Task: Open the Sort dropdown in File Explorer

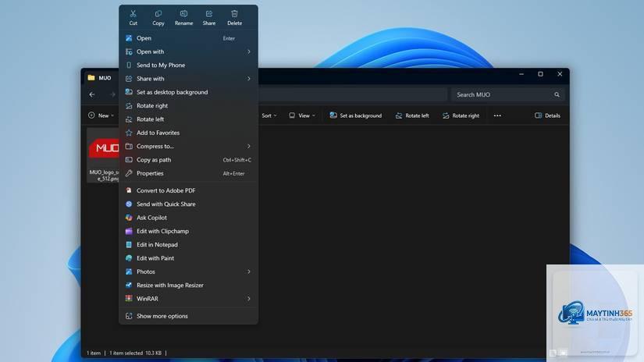Action: pos(269,115)
